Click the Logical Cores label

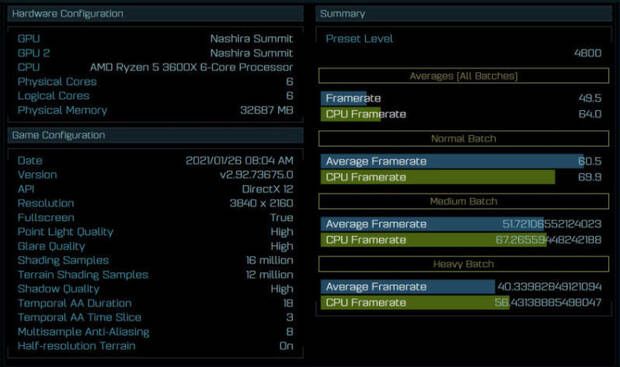(53, 96)
